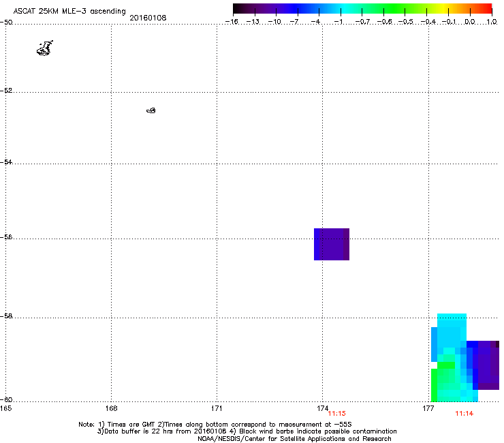Click the -50 latitude axis label
This screenshot has height=443, width=504.
click(x=6, y=22)
